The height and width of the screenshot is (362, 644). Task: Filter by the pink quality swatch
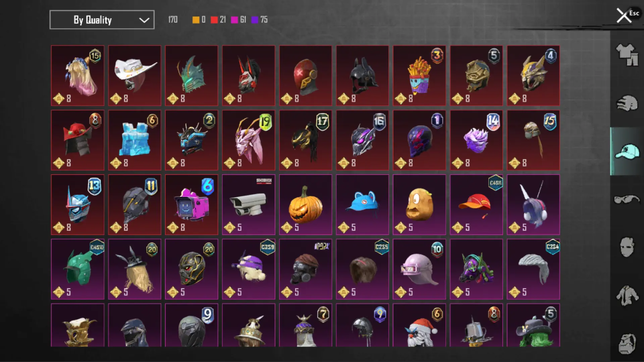point(234,20)
